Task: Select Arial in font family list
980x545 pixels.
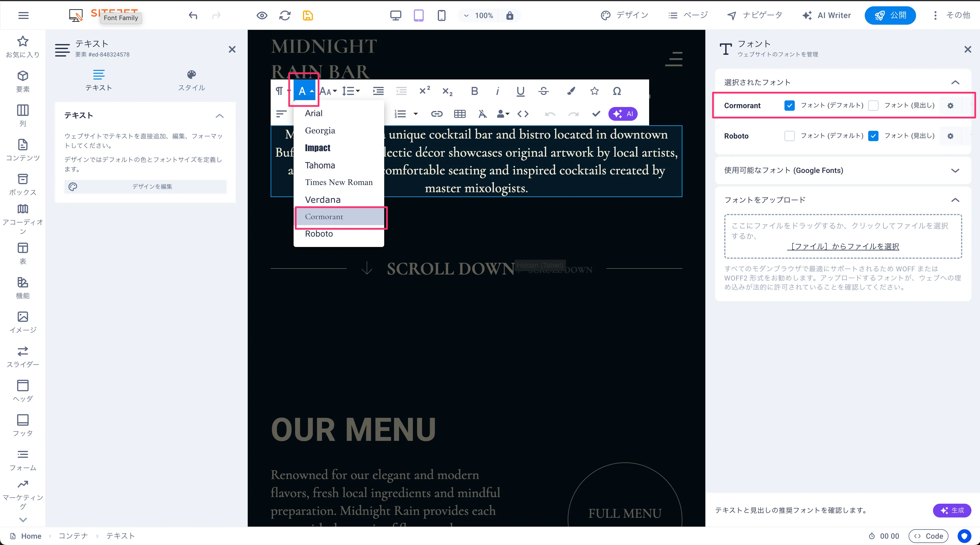Action: (339, 113)
